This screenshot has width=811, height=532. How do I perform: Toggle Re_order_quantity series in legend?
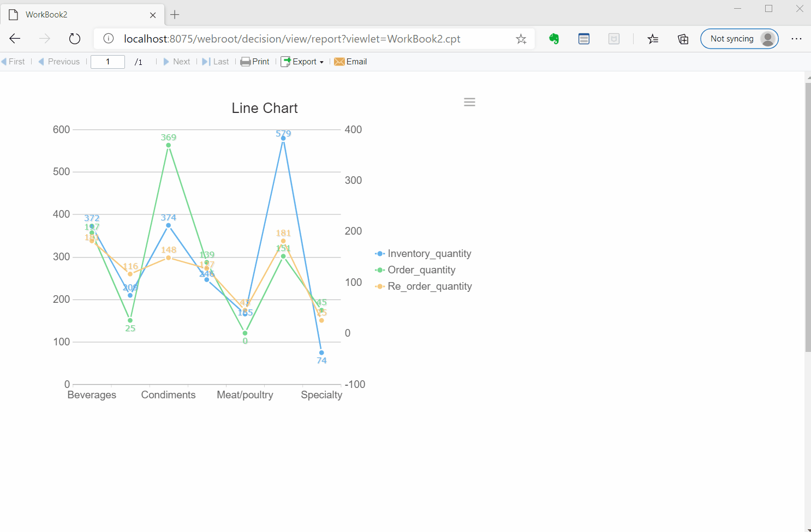point(429,286)
